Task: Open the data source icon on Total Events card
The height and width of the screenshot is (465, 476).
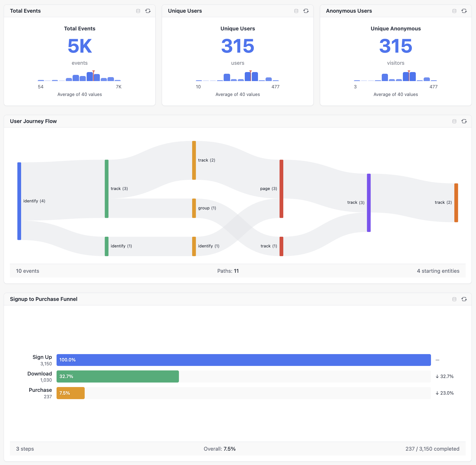Action: point(138,11)
